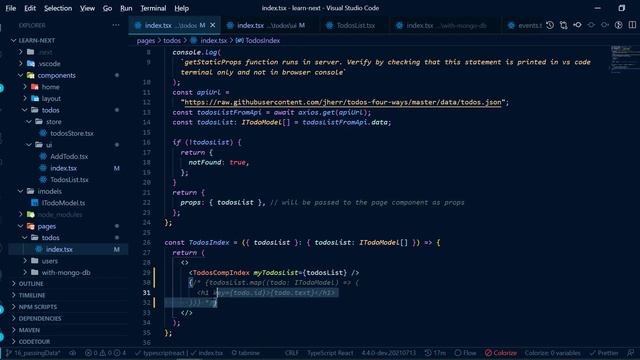Change TypeScript React language mode
The image size is (640, 360).
coord(330,353)
